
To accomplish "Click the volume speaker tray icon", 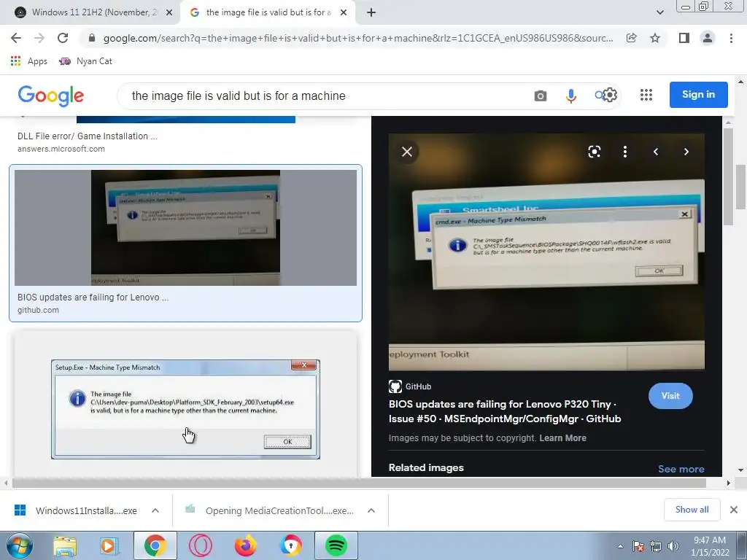I will tap(673, 546).
